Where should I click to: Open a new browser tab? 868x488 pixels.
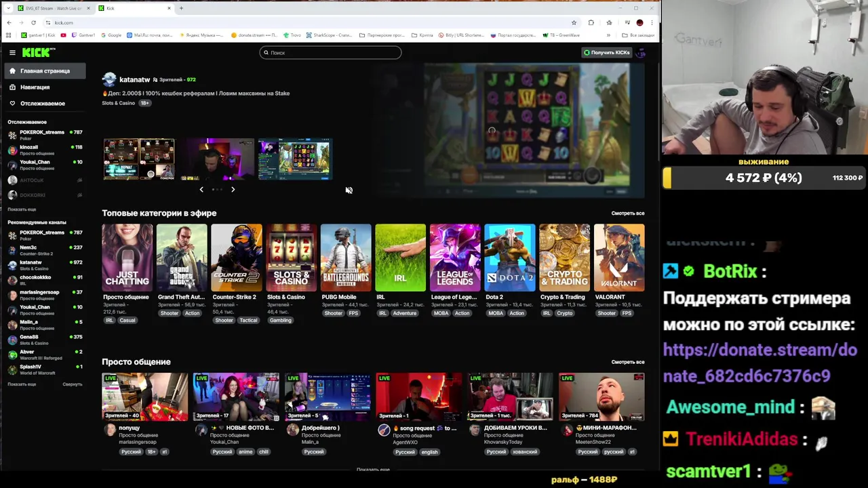(x=181, y=8)
